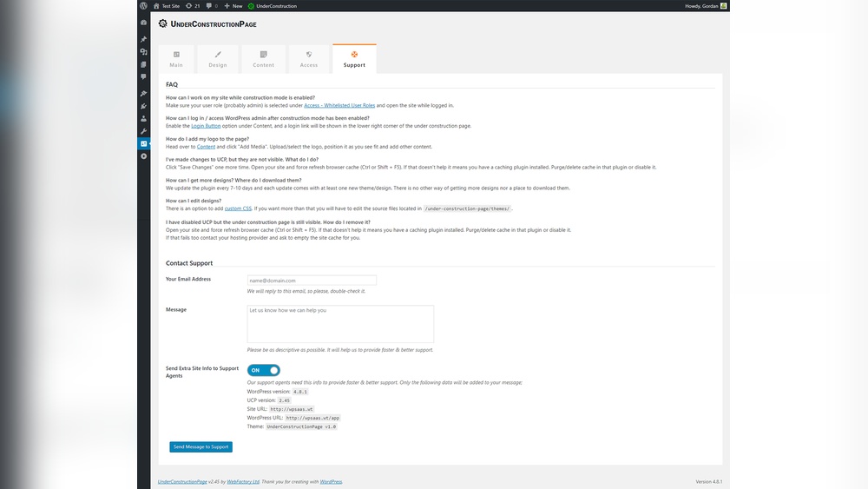The image size is (868, 489).
Task: Switch to the Content tab
Action: pyautogui.click(x=264, y=59)
